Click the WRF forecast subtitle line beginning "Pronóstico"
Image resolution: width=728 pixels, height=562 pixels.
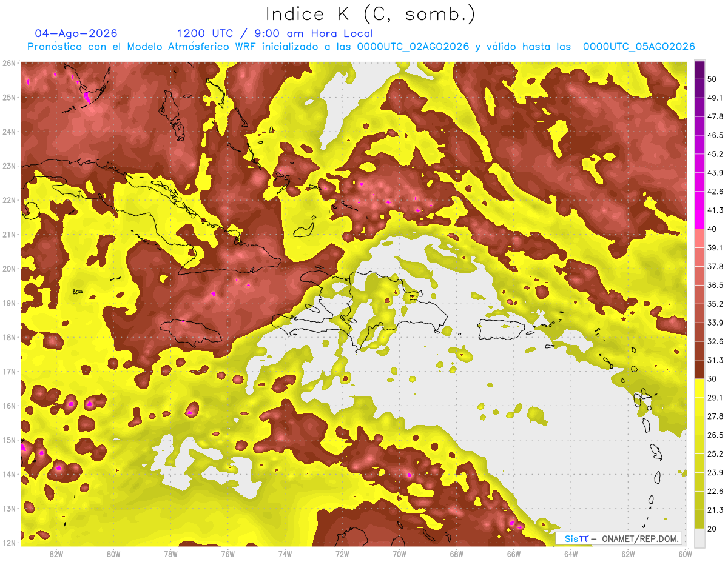point(361,47)
